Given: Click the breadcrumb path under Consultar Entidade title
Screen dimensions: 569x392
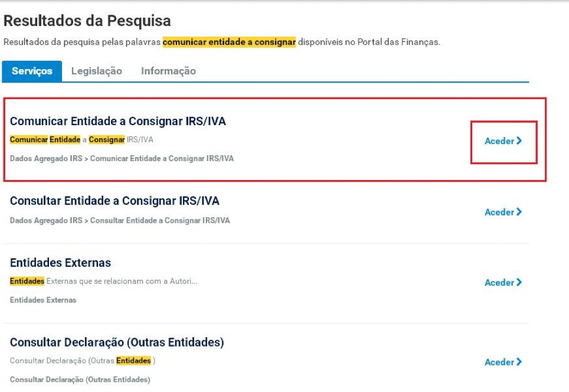Looking at the screenshot, I should tap(120, 220).
